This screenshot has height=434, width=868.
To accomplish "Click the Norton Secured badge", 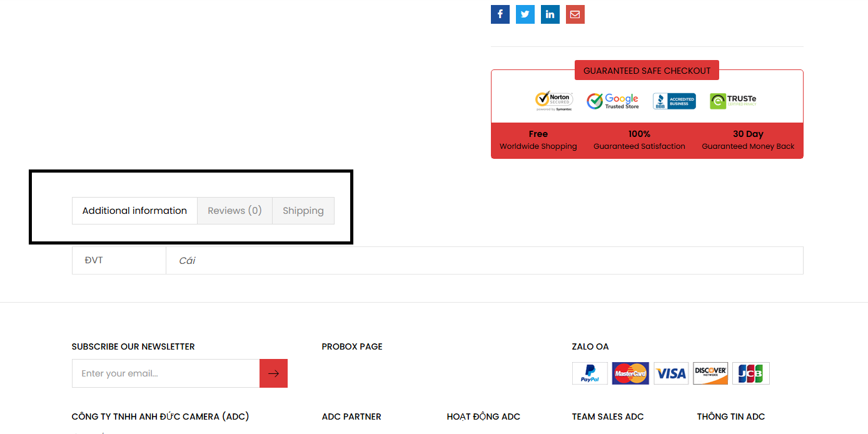I will [x=554, y=101].
